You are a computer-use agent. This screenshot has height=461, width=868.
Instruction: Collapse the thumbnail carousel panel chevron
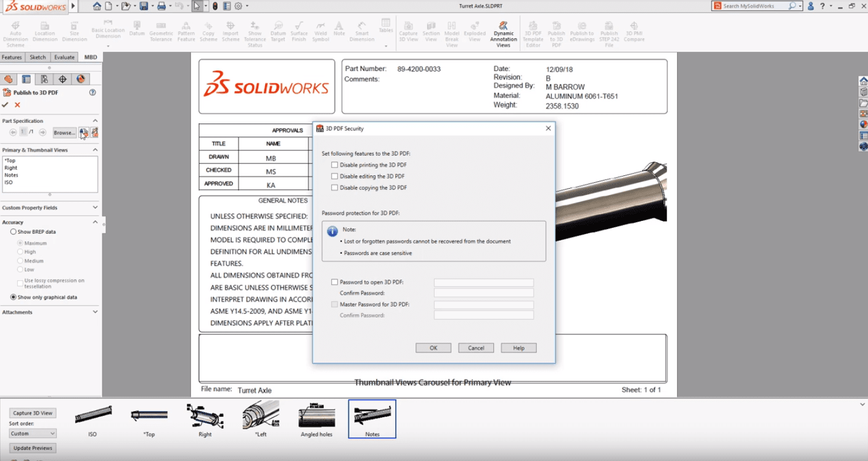click(x=862, y=405)
